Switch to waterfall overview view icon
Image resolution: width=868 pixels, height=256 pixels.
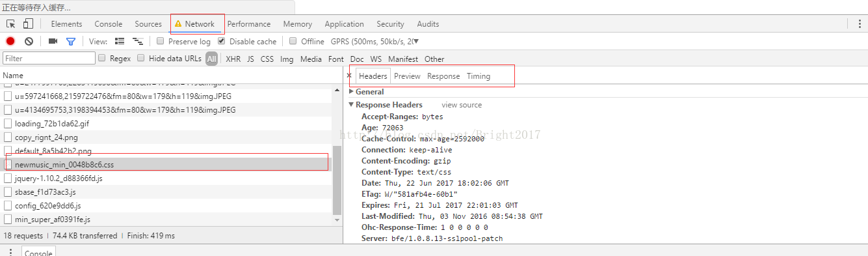point(137,41)
